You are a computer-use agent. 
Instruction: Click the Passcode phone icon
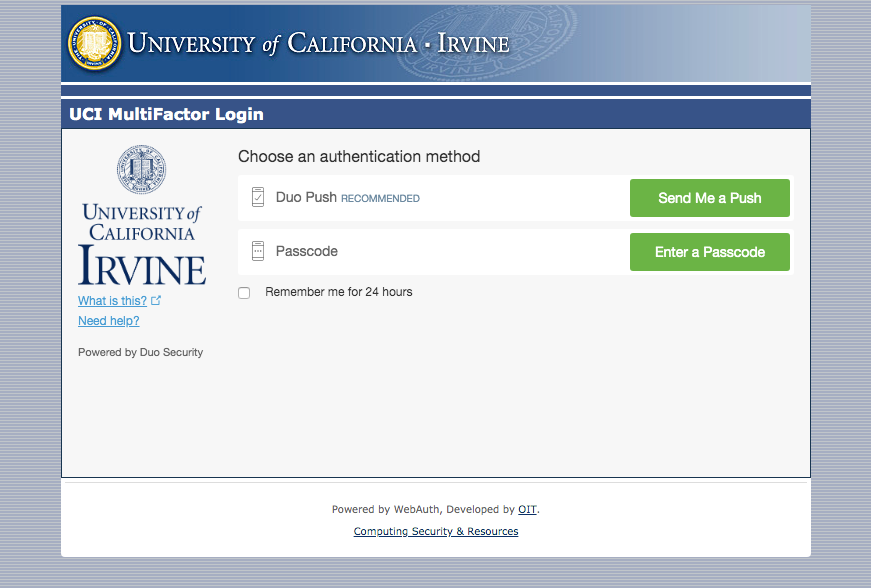(x=258, y=251)
